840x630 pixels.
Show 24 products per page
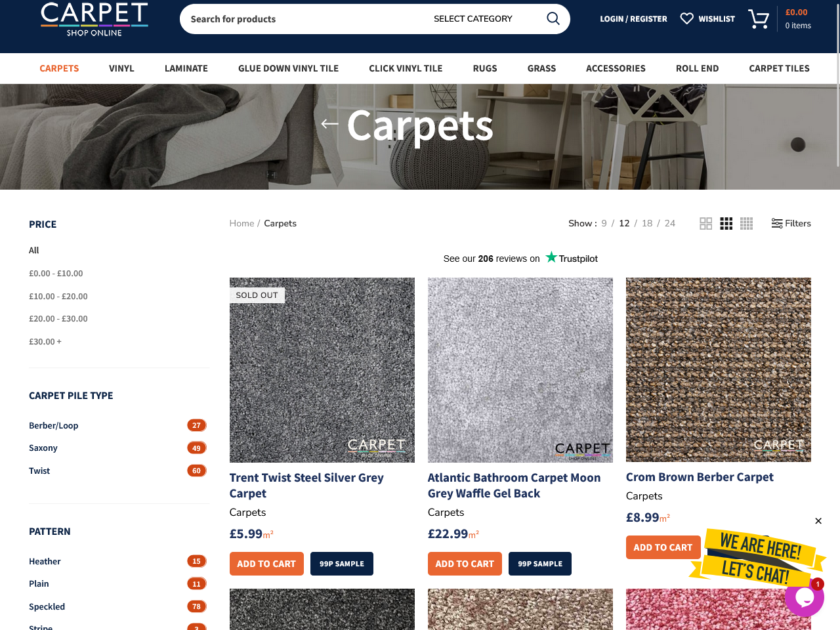669,224
